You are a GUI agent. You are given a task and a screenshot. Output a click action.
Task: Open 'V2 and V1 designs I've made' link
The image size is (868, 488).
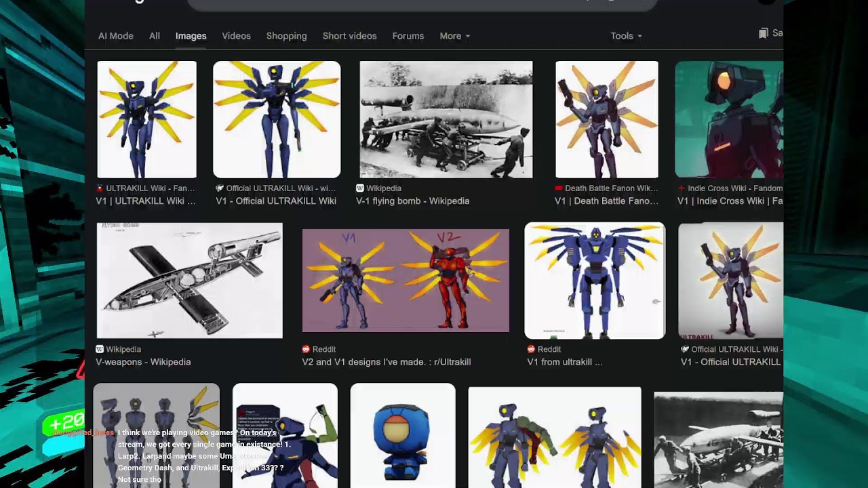pyautogui.click(x=387, y=362)
